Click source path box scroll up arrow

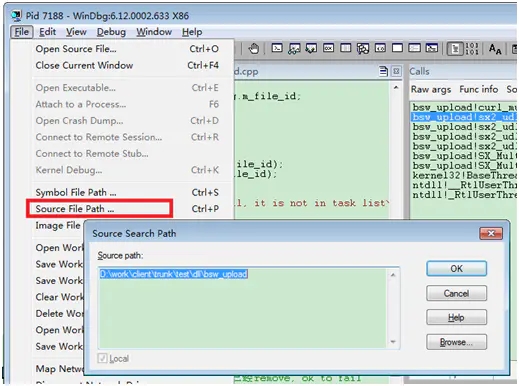point(393,275)
